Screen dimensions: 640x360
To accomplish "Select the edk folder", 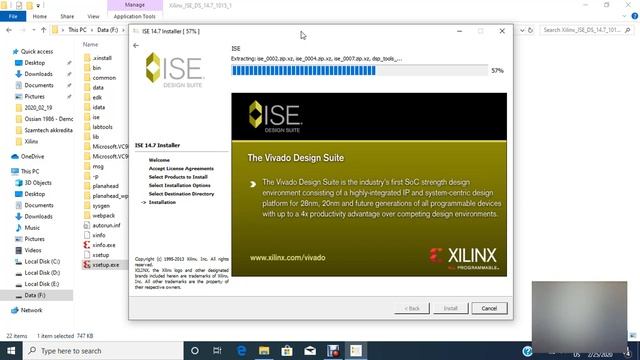I will [x=97, y=97].
